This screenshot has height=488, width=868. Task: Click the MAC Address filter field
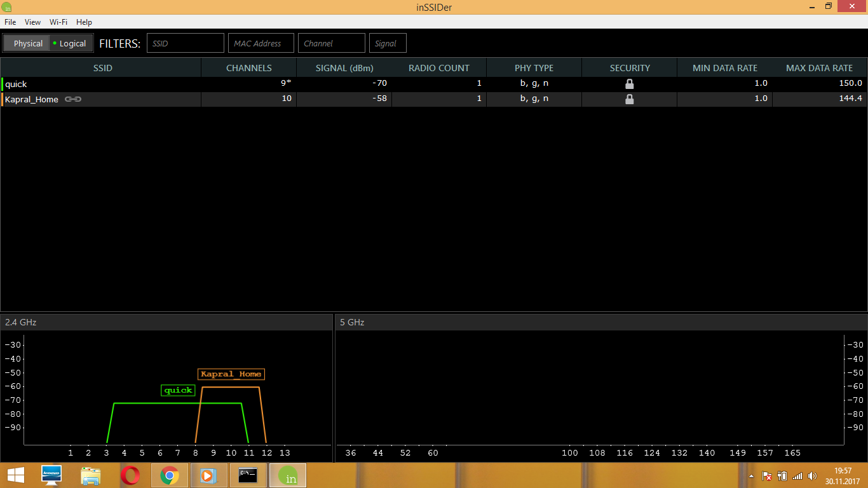coord(261,43)
